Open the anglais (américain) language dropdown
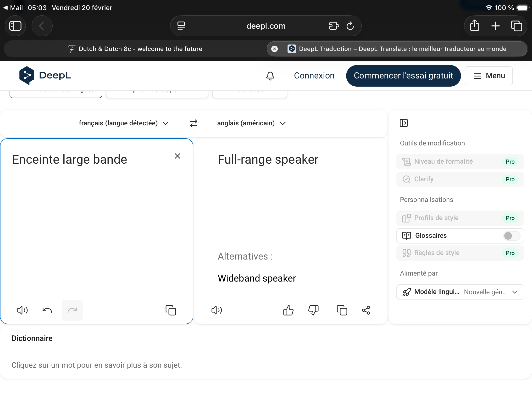 (251, 123)
